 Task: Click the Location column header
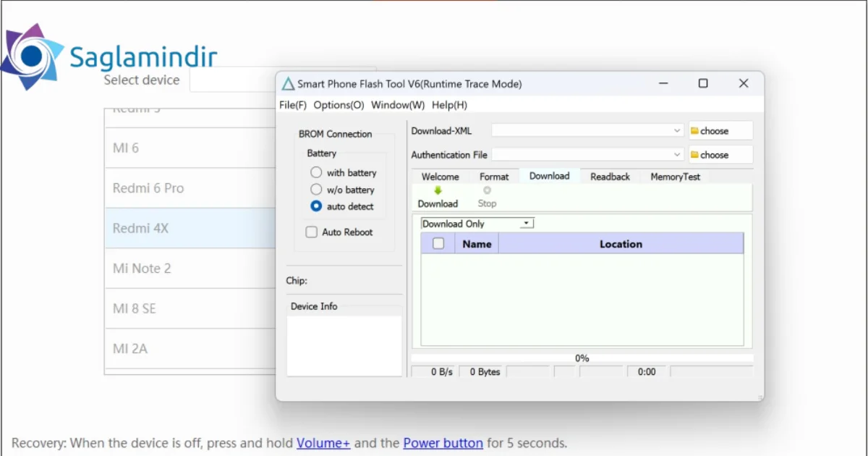coord(621,244)
